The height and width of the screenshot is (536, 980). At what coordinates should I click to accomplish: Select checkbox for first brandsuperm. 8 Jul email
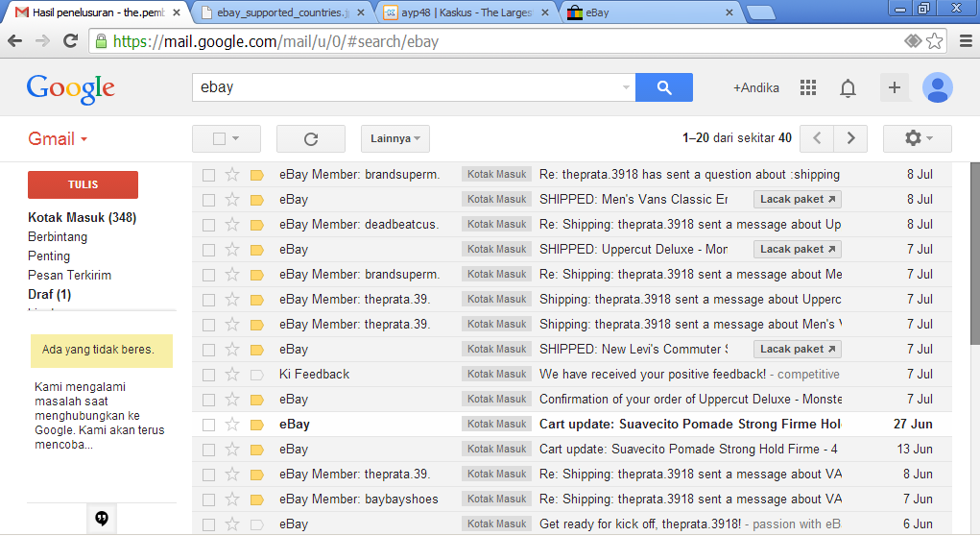[208, 175]
